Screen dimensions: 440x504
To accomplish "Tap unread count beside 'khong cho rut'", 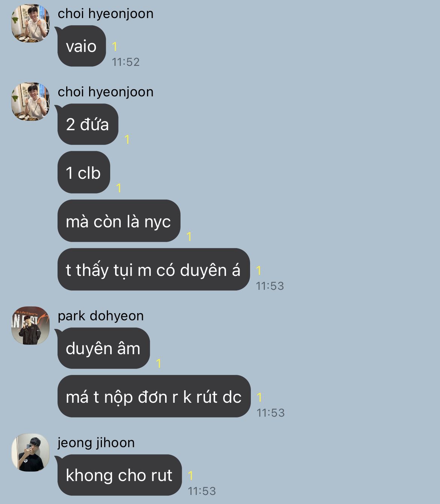I will (191, 475).
